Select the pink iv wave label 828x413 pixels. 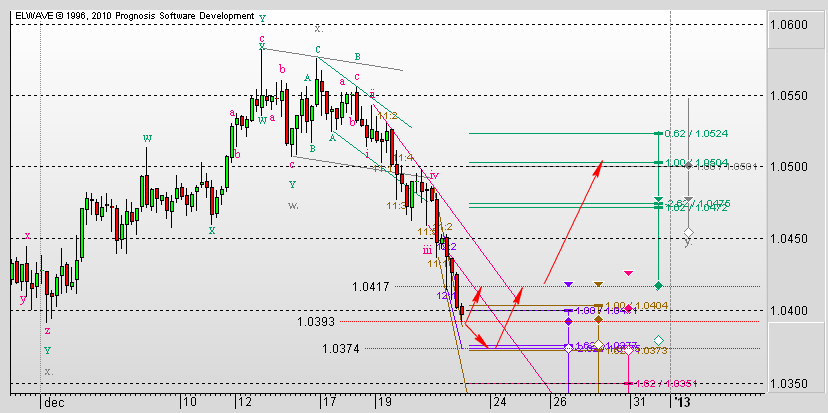434,175
